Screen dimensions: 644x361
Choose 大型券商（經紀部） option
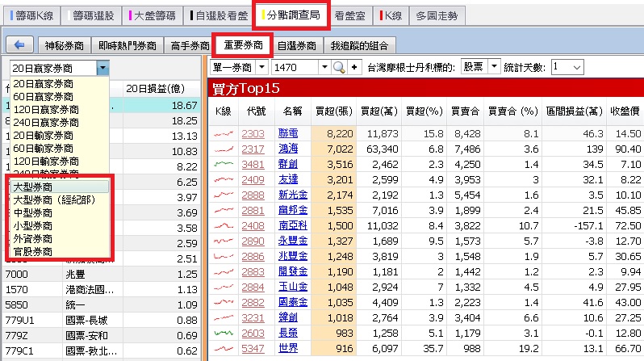(x=60, y=200)
